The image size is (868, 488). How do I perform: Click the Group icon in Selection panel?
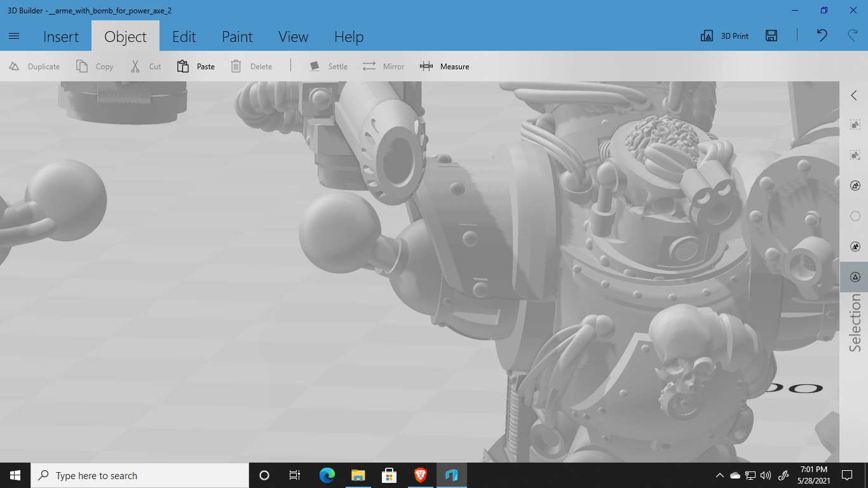point(855,125)
